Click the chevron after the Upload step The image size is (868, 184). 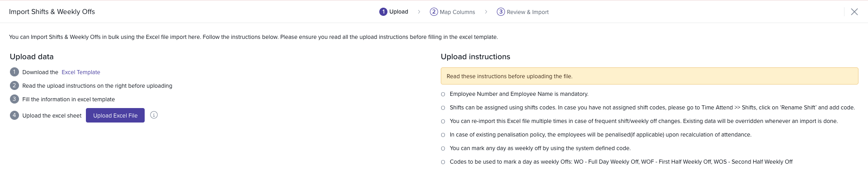pyautogui.click(x=419, y=12)
